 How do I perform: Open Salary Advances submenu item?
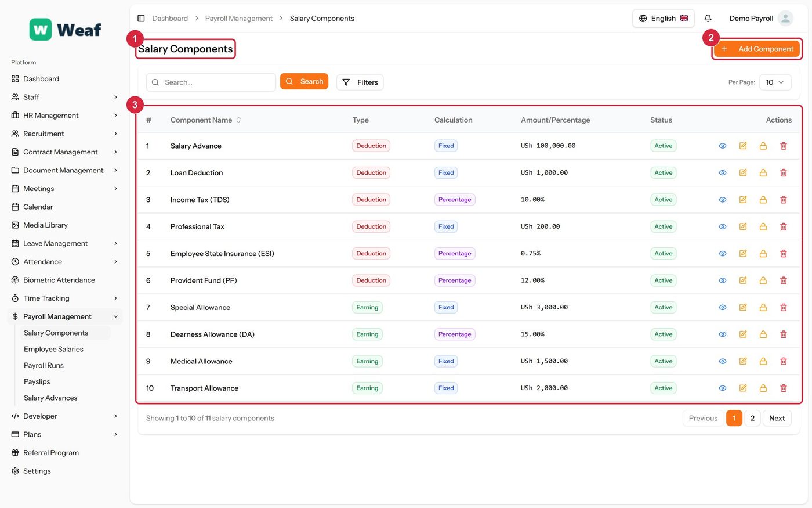coord(64,398)
